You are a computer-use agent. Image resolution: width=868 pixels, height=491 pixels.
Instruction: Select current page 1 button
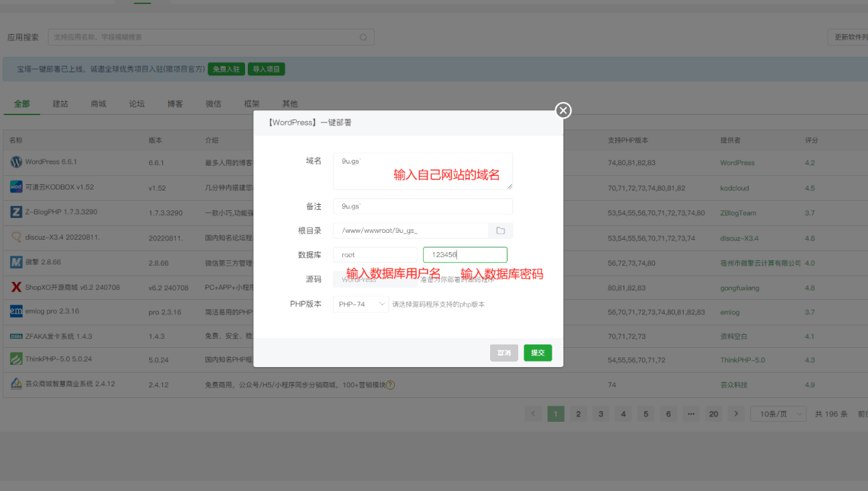(x=556, y=414)
